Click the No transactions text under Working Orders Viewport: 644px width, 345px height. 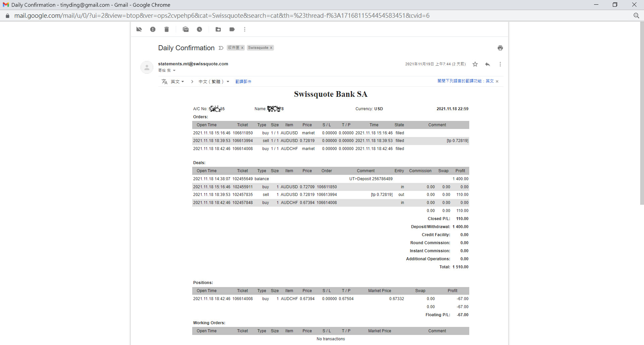point(331,339)
